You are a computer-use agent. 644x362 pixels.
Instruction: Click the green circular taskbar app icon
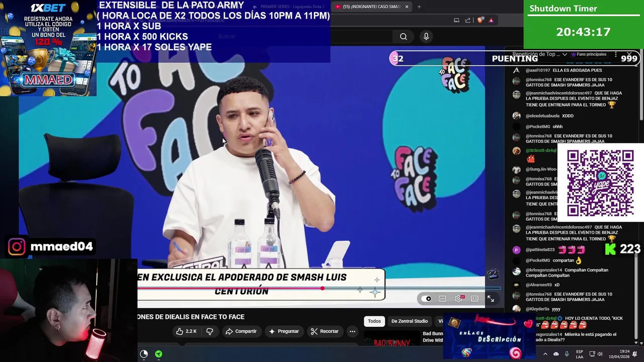click(x=158, y=354)
